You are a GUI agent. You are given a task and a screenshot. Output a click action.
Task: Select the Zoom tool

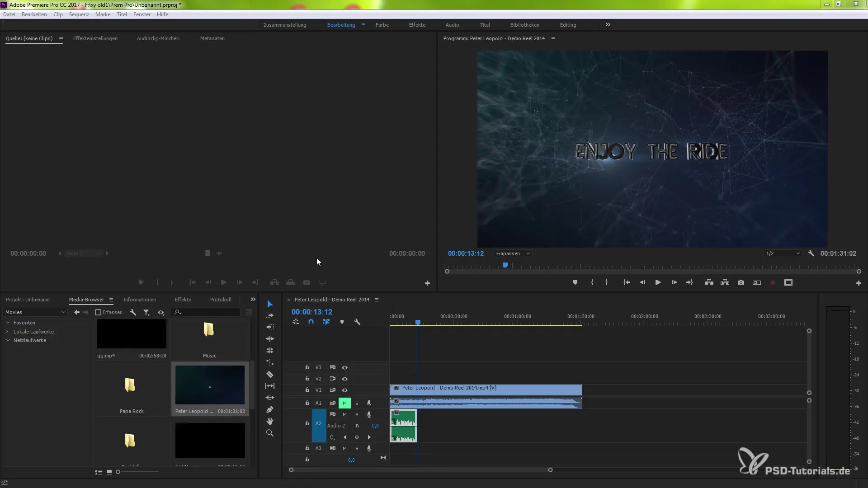click(270, 433)
